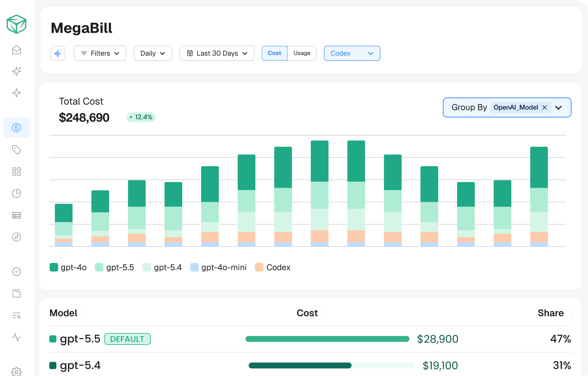Image resolution: width=588 pixels, height=376 pixels.
Task: Click the gpt-5.4 cost progress bar
Action: pos(331,366)
